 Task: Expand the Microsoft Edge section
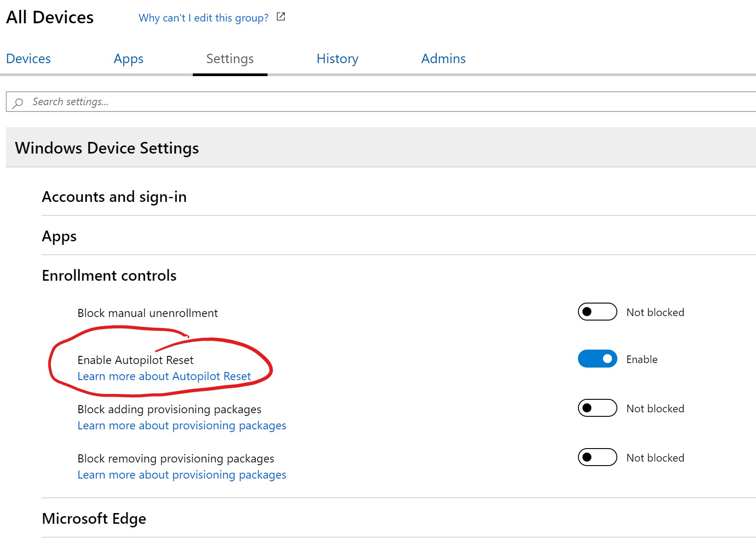(93, 518)
